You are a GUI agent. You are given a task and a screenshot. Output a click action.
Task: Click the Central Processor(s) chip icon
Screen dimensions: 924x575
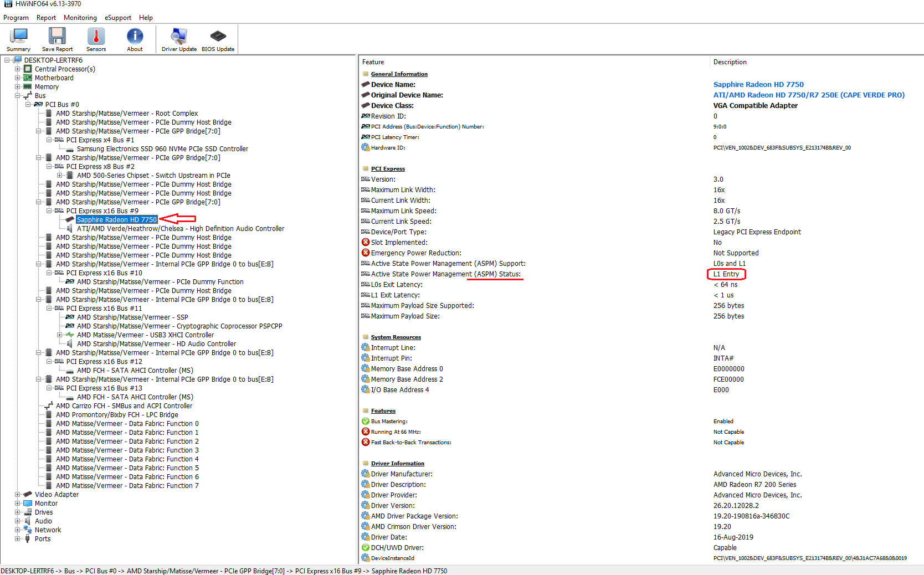(x=28, y=69)
